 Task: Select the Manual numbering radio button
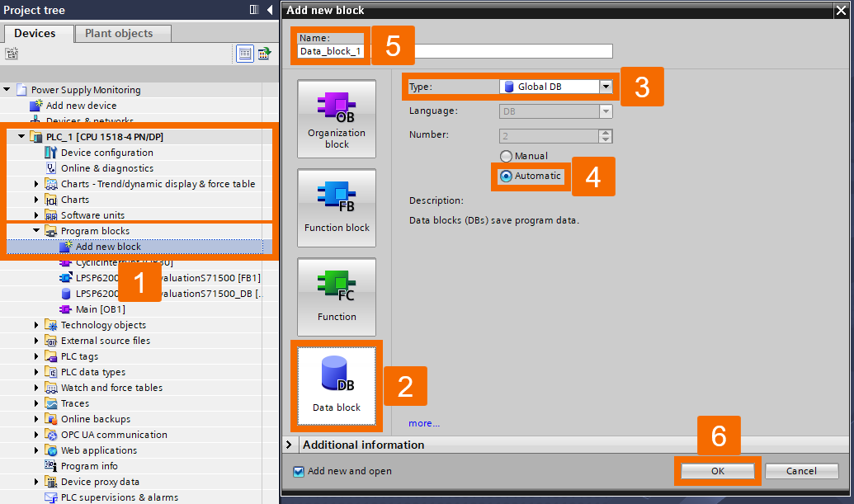pyautogui.click(x=506, y=156)
